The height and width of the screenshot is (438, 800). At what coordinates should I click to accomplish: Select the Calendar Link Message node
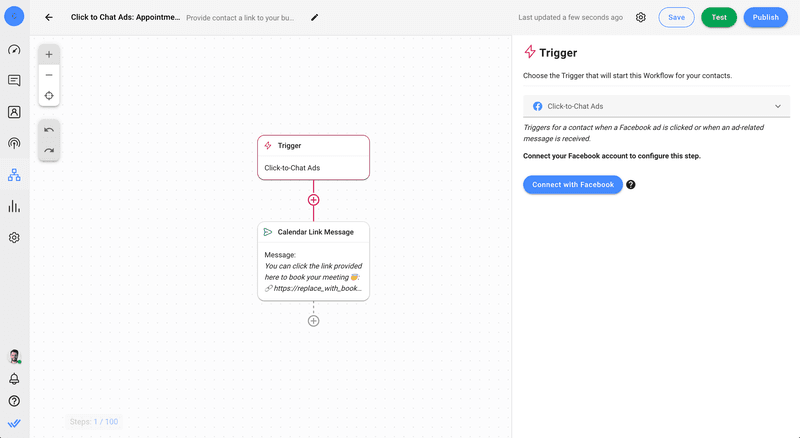pyautogui.click(x=313, y=261)
